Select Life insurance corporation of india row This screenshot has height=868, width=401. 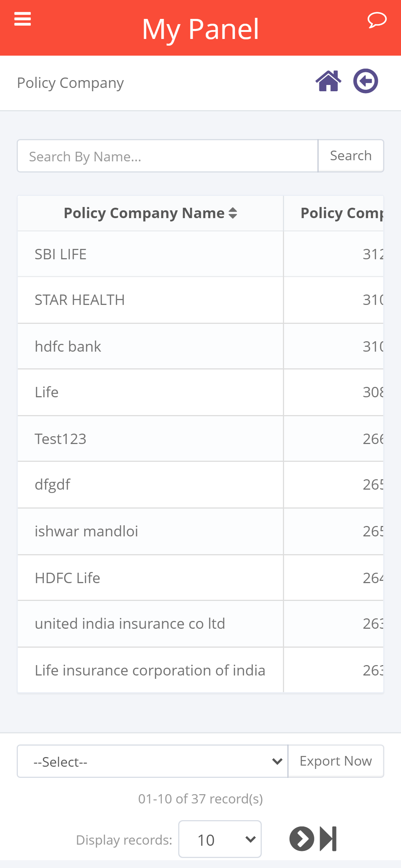[200, 670]
